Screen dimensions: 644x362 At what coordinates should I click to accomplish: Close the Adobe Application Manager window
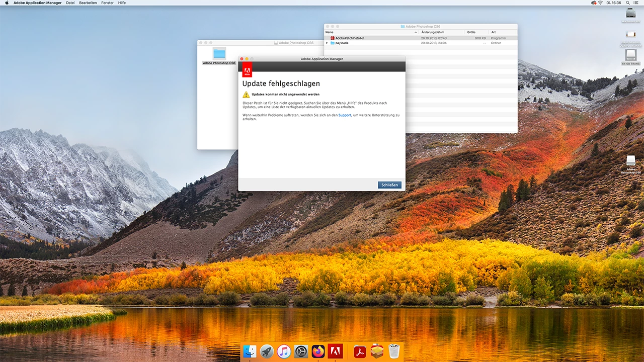[242, 59]
